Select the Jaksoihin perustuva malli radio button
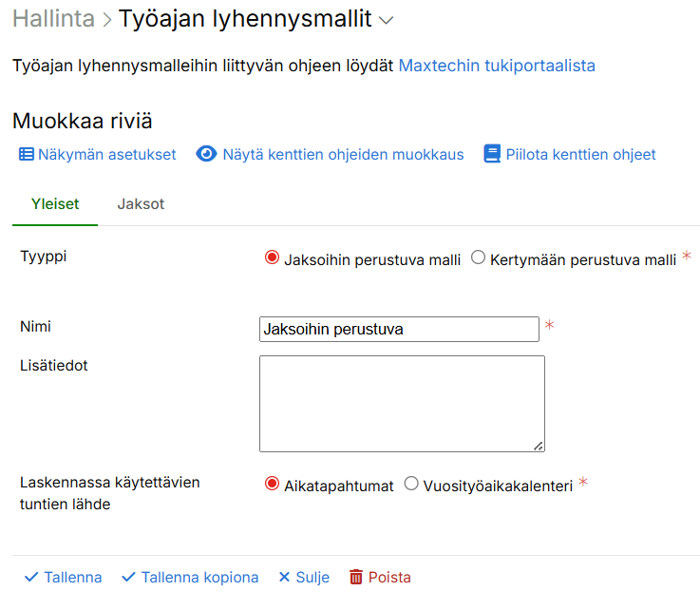700x610 pixels. coord(272,257)
